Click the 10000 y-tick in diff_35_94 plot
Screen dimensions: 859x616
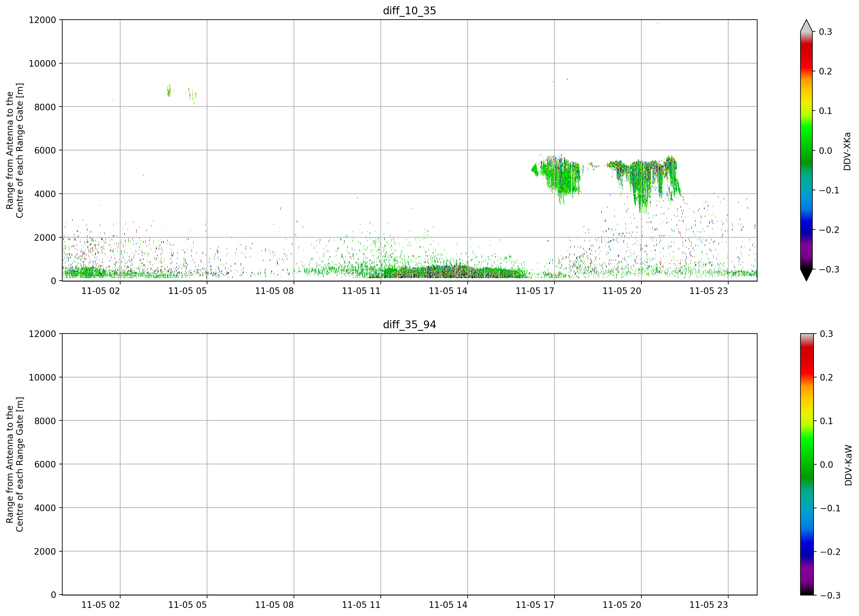(42, 377)
